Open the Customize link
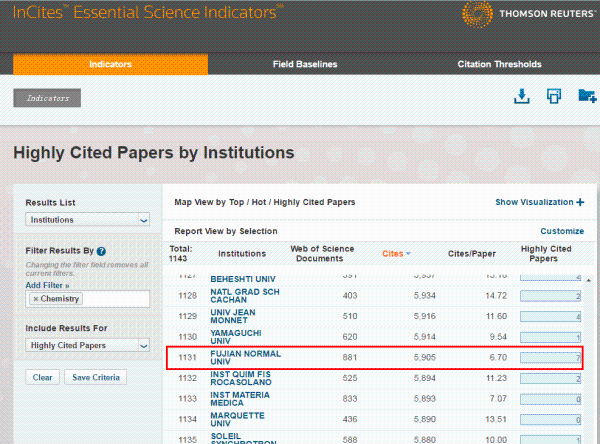Image resolution: width=600 pixels, height=444 pixels. (562, 231)
